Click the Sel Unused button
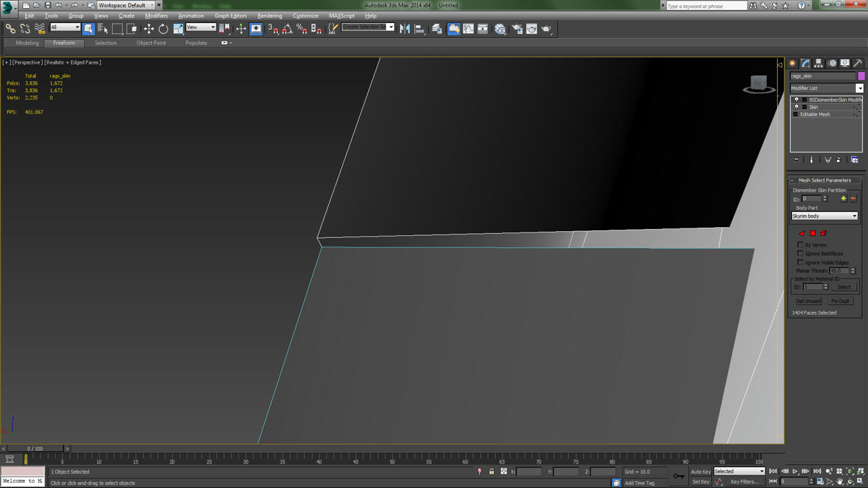 coord(808,301)
